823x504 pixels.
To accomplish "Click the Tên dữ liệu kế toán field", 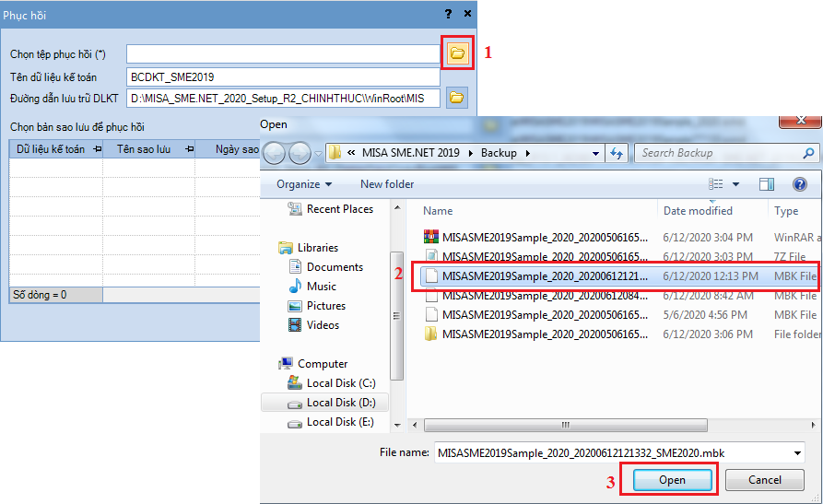I will point(283,76).
